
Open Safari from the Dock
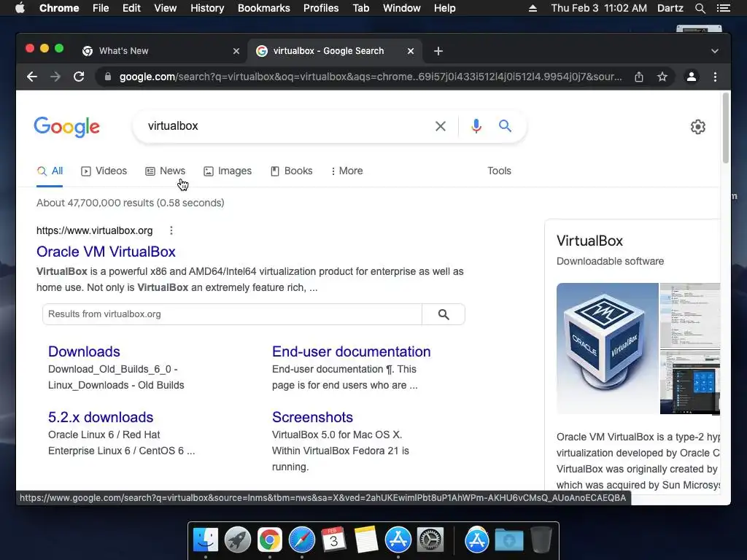301,540
